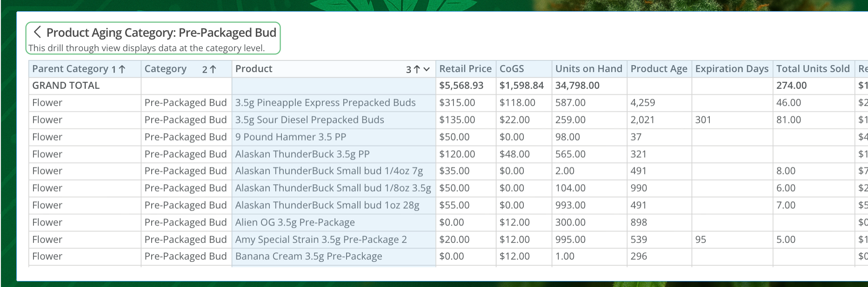Click the Product column sort arrow
This screenshot has height=287, width=868.
click(x=417, y=69)
